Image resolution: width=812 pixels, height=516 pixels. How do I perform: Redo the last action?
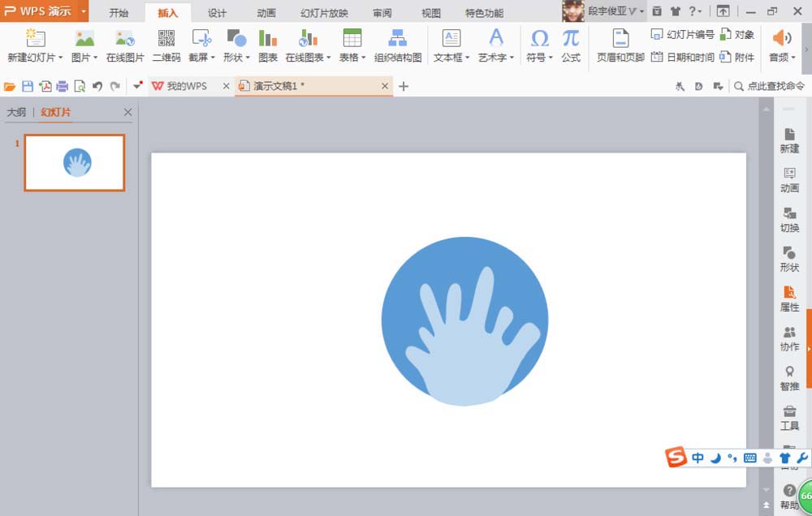coord(115,87)
